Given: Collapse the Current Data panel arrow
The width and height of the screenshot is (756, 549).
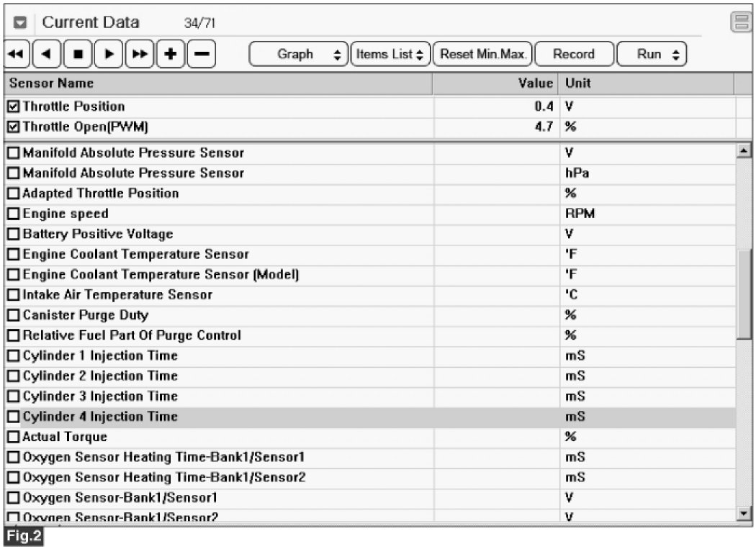Looking at the screenshot, I should pos(21,23).
